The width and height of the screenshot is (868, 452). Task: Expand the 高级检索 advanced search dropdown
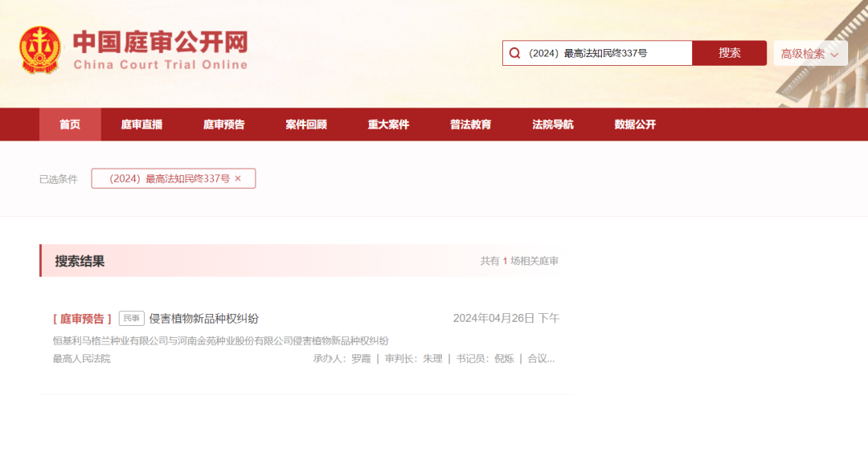click(810, 54)
